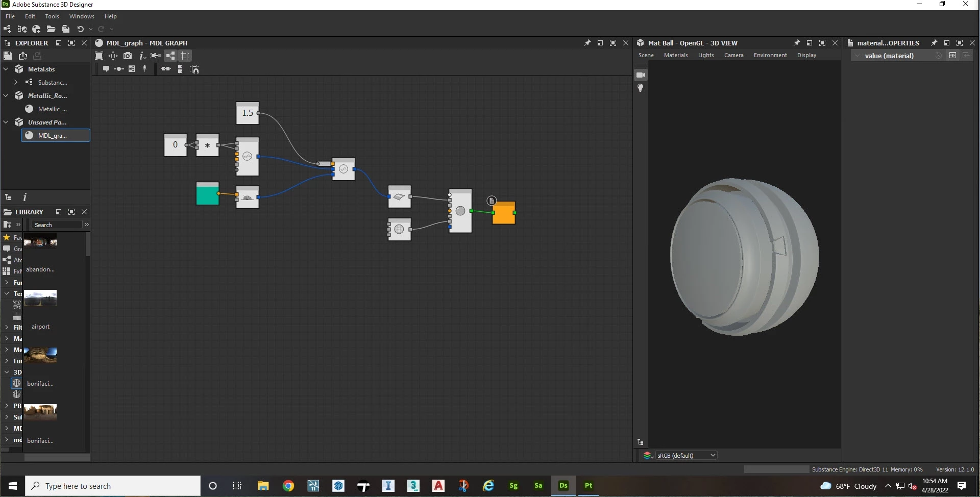Open the Scene menu in 3D View
Image resolution: width=980 pixels, height=497 pixels.
[646, 55]
